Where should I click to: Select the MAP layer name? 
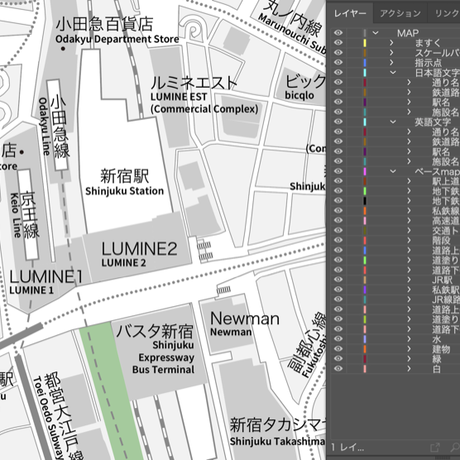(x=408, y=33)
